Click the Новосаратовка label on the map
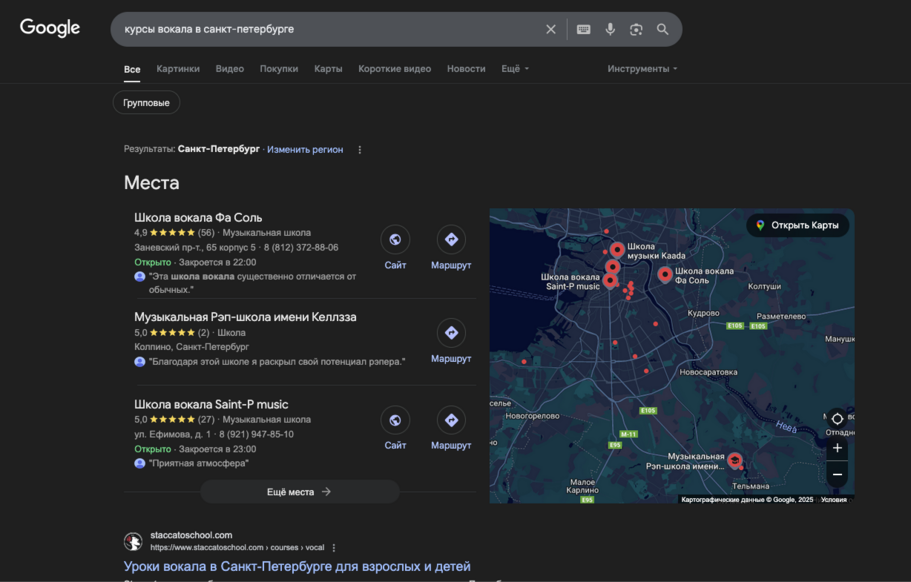Image resolution: width=911 pixels, height=582 pixels. point(708,372)
